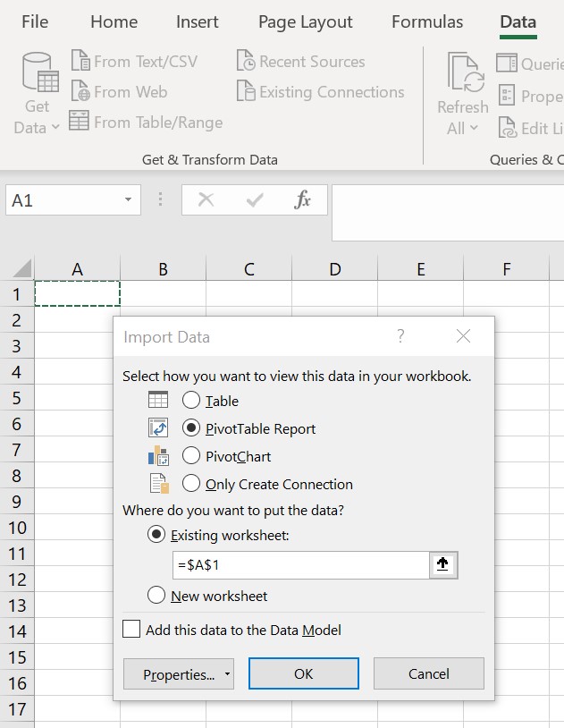564x728 pixels.
Task: Close the Import Data dialog
Action: tap(463, 336)
